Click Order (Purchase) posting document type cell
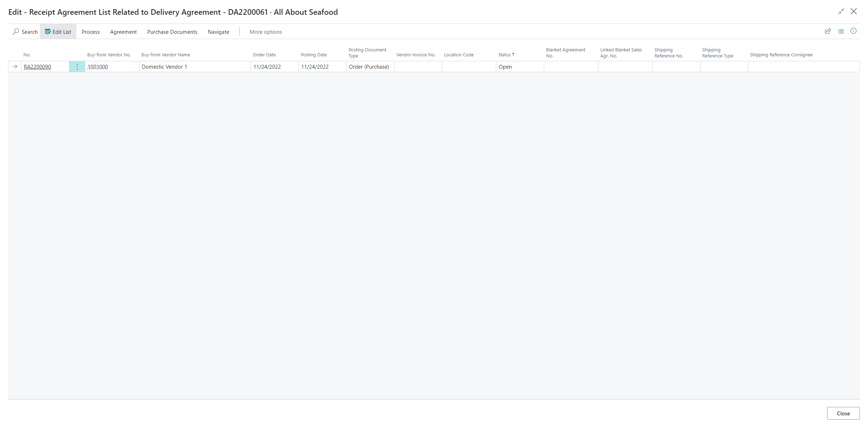 tap(370, 67)
